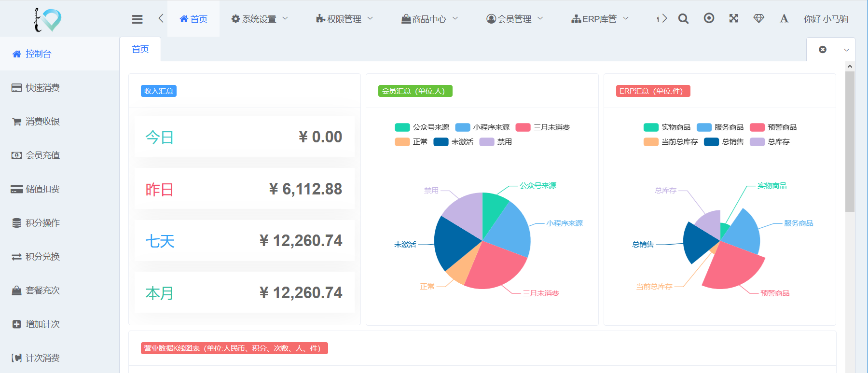The height and width of the screenshot is (373, 868).
Task: Toggle 禁用 legend in member chart
Action: click(x=496, y=142)
